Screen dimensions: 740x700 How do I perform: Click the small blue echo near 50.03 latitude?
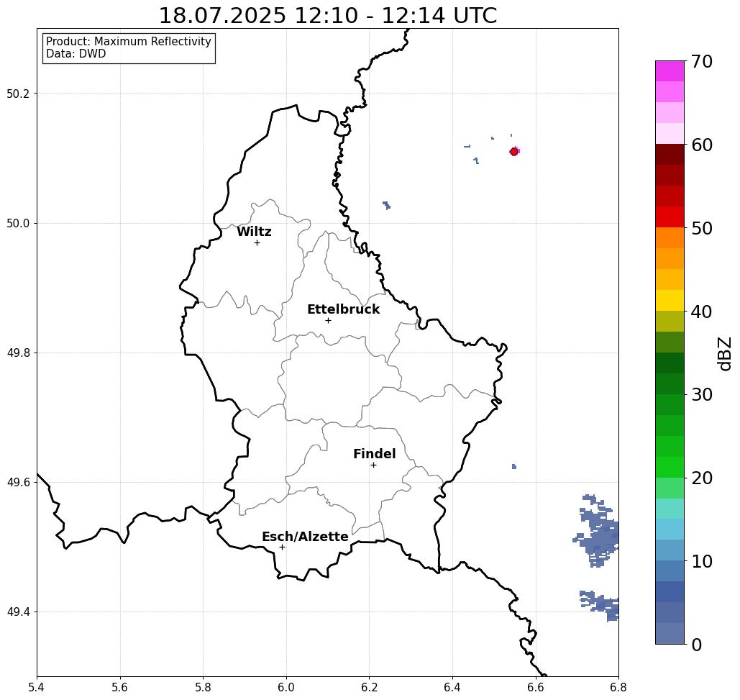(x=386, y=205)
